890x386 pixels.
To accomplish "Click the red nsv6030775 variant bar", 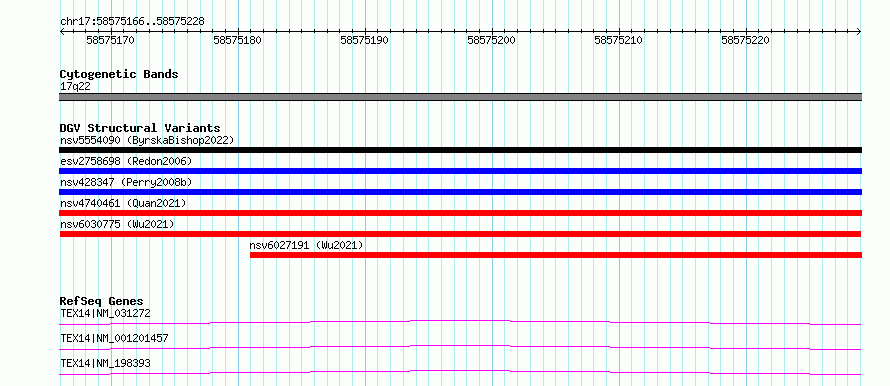I will point(460,234).
